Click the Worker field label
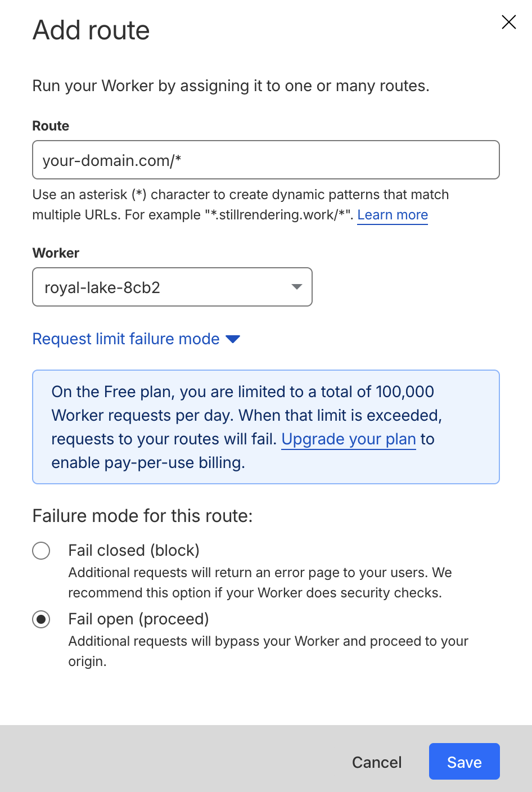This screenshot has width=532, height=792. (56, 253)
